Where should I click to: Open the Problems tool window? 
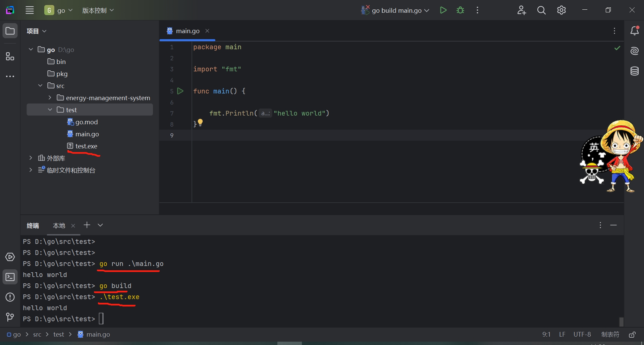(x=10, y=297)
